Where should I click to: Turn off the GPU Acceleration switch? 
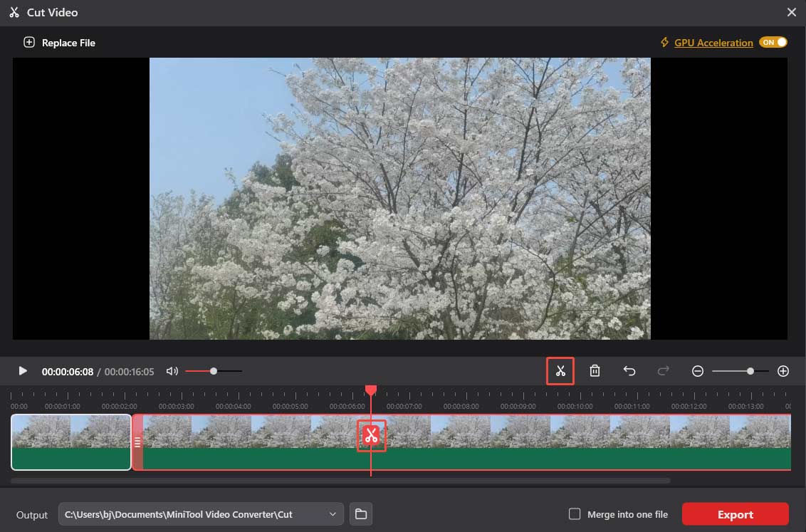773,42
